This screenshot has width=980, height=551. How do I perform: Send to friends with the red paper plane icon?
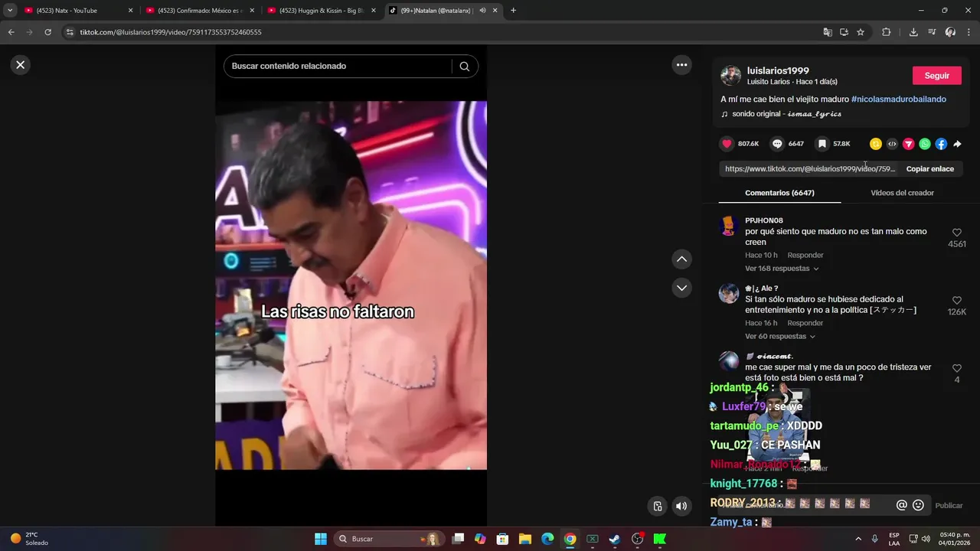pyautogui.click(x=909, y=144)
